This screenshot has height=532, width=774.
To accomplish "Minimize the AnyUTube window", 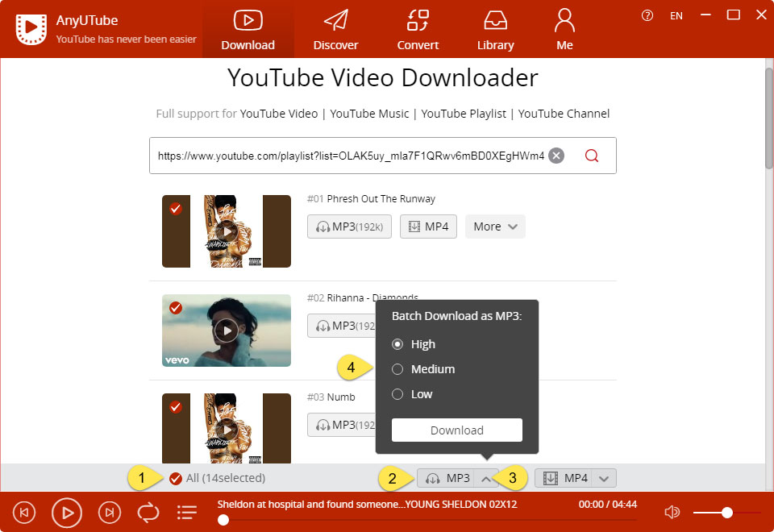I will (706, 15).
